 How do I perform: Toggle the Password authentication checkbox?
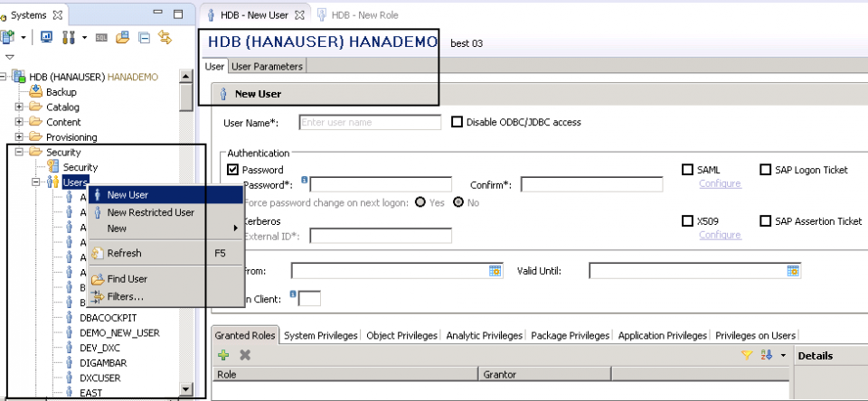232,170
